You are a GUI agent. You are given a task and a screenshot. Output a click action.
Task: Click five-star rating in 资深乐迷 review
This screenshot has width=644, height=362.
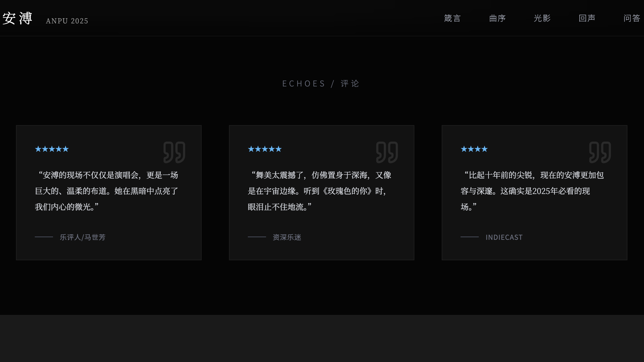coord(265,149)
